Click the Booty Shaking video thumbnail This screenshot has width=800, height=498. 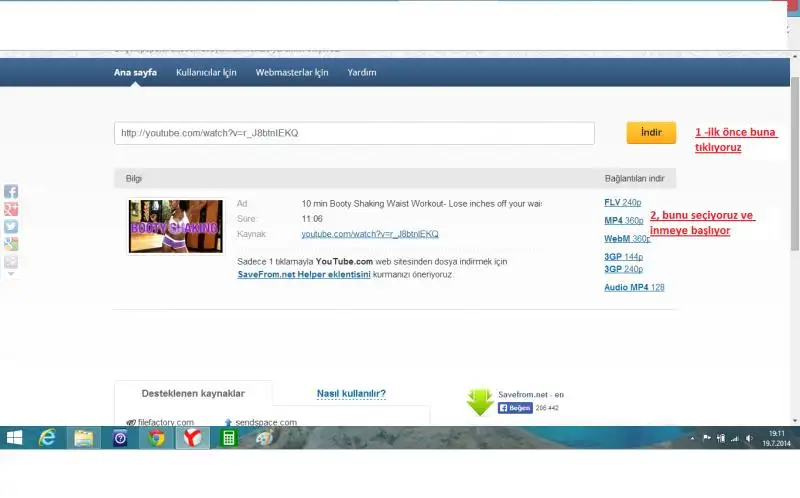[176, 226]
